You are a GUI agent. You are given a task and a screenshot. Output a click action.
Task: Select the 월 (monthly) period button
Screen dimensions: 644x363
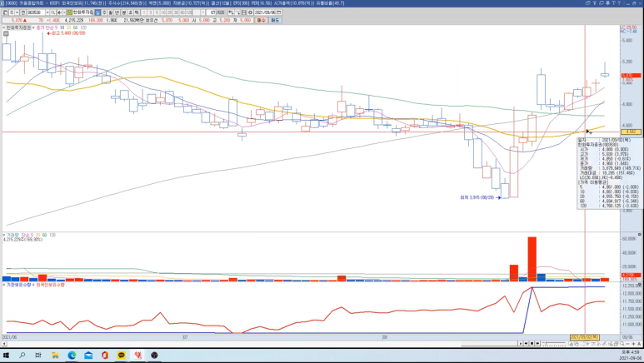(111, 12)
